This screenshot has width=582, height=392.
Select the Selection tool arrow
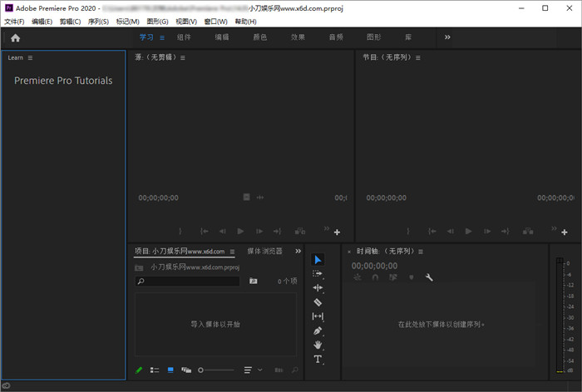coord(318,260)
